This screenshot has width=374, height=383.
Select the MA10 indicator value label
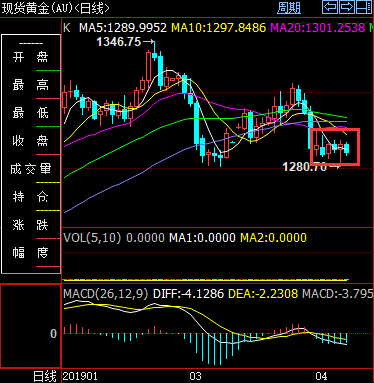coord(219,28)
